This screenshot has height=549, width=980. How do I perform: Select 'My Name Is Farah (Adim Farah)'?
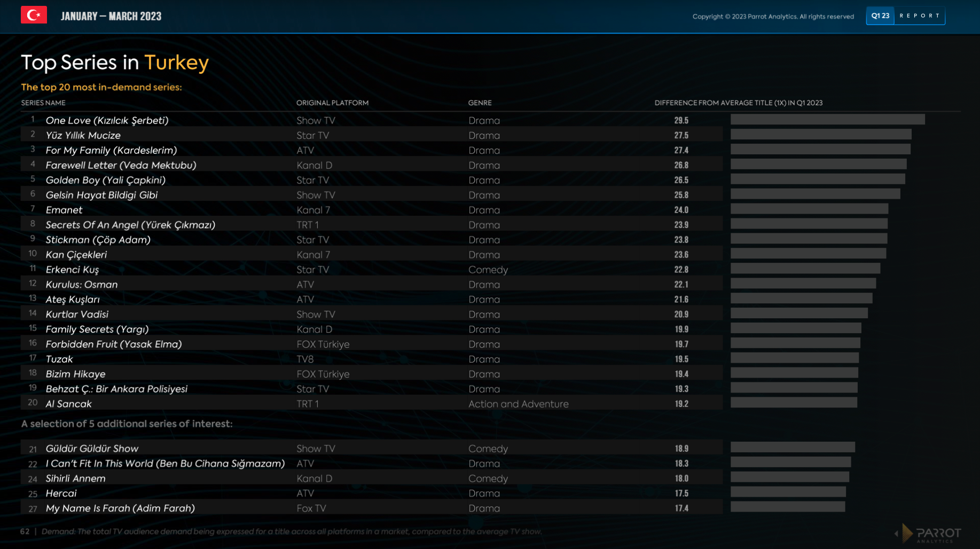120,508
